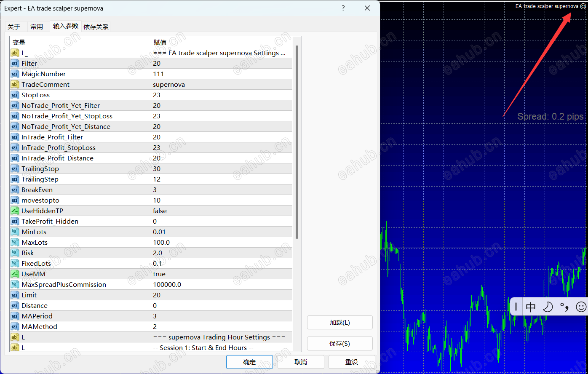This screenshot has height=374, width=588.
Task: Select the Distance variable name
Action: (x=35, y=305)
